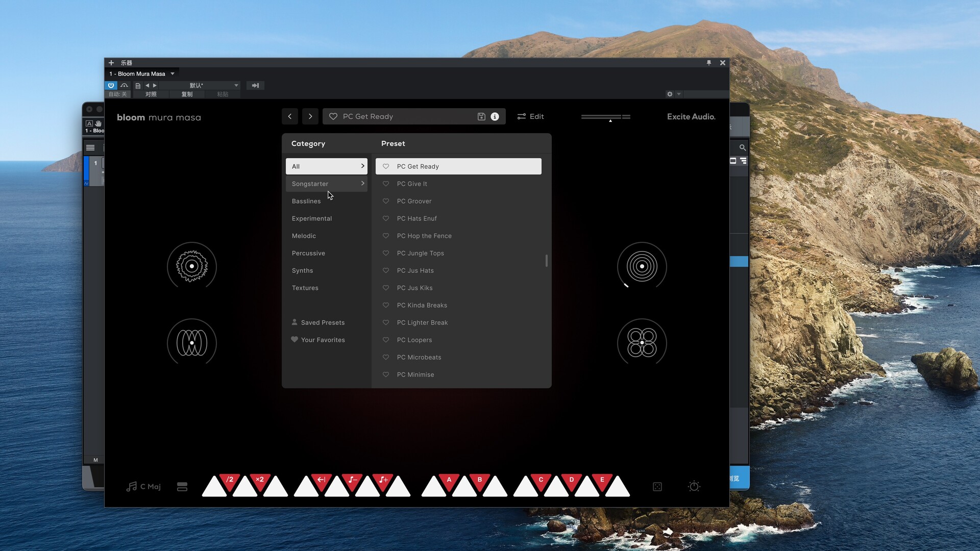
Task: Click the top-left spiky circle macro knob
Action: point(192,266)
